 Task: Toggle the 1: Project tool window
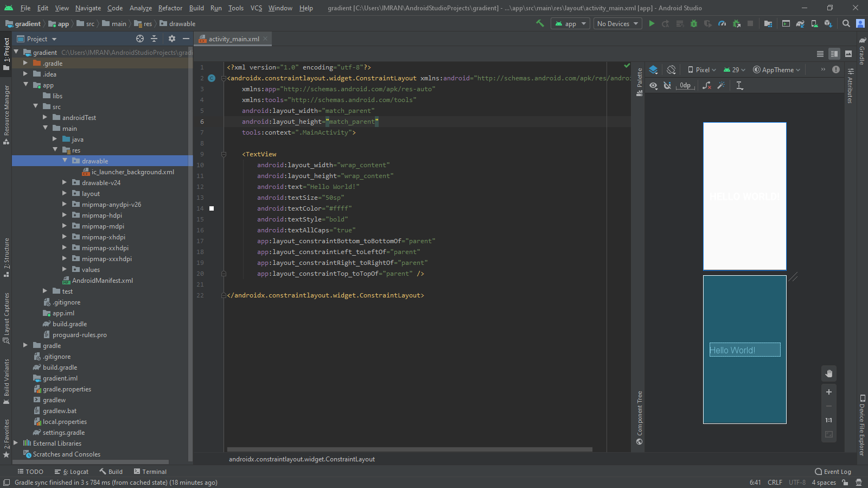pos(6,54)
